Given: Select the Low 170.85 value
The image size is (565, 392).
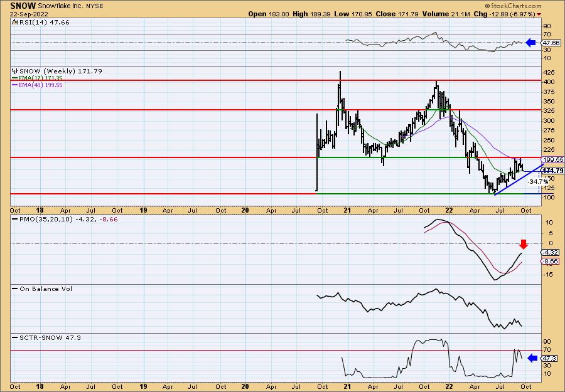Looking at the screenshot, I should (x=353, y=14).
